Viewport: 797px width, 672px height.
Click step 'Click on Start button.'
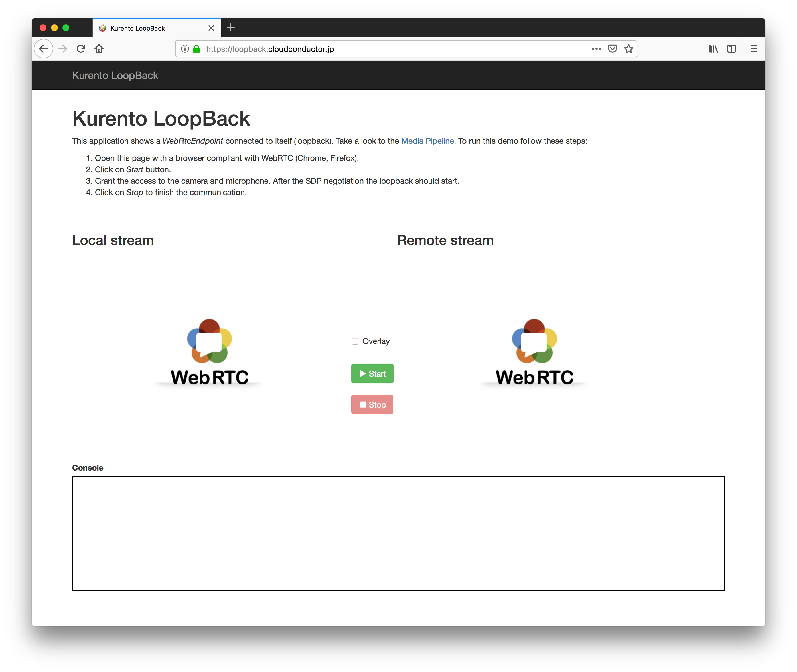[133, 169]
